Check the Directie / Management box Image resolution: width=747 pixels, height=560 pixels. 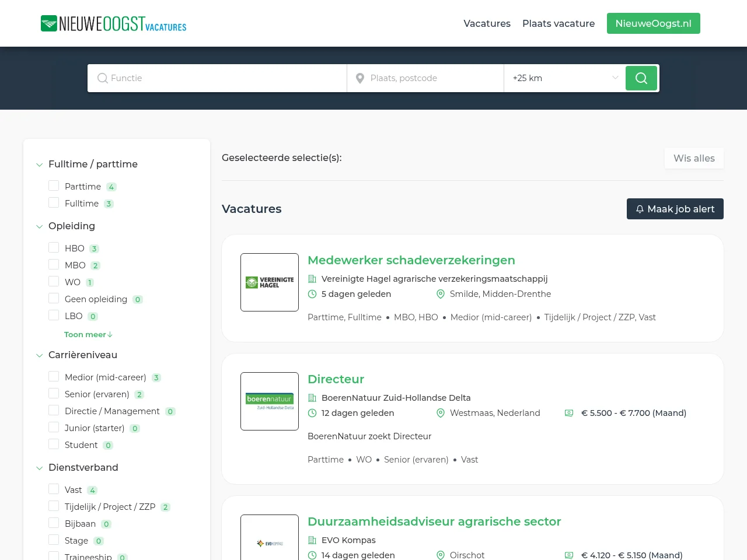pyautogui.click(x=54, y=410)
